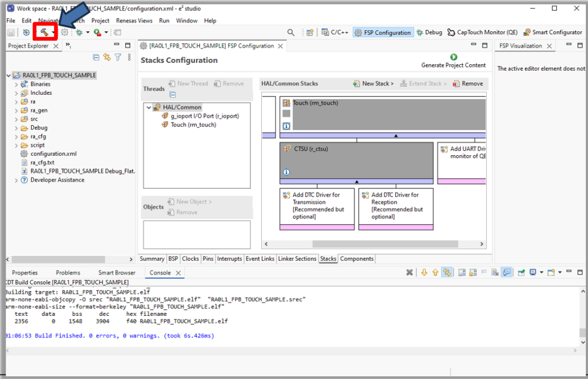Open Project Explorer filter funnel icon

coord(118,57)
